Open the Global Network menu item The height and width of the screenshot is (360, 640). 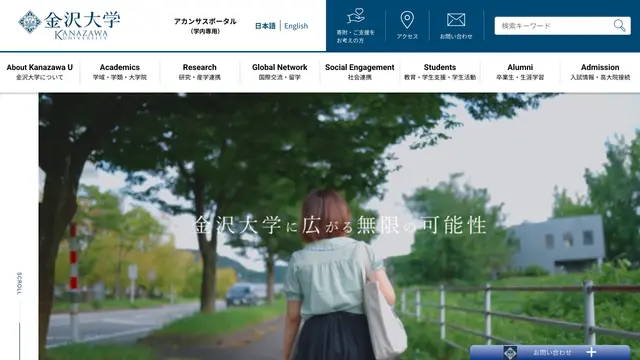coord(280,71)
